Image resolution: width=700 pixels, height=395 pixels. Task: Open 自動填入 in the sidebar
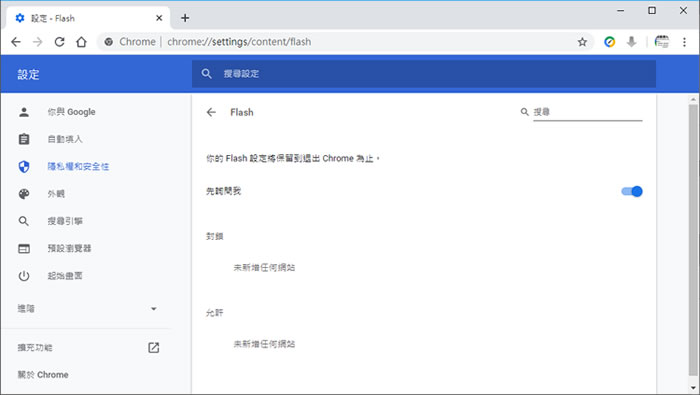pos(65,139)
